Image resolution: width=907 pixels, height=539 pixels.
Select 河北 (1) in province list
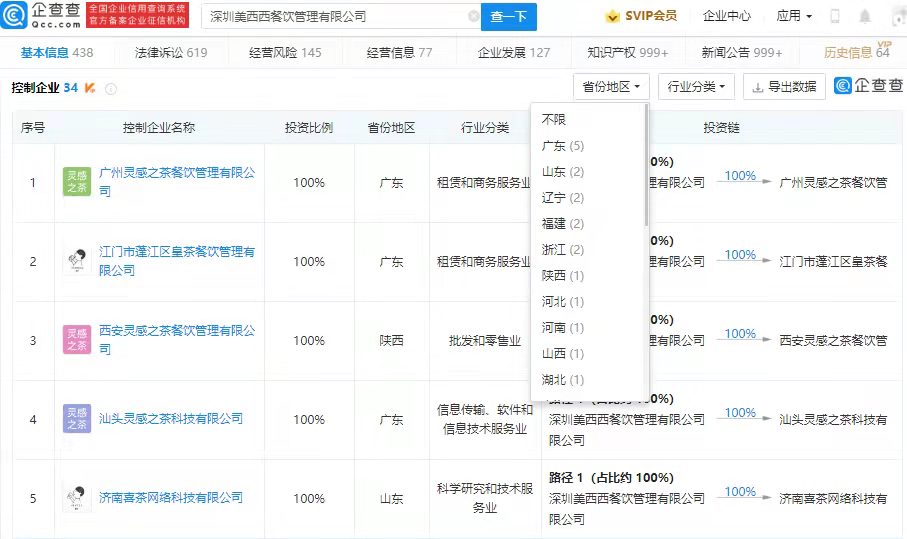coord(587,302)
